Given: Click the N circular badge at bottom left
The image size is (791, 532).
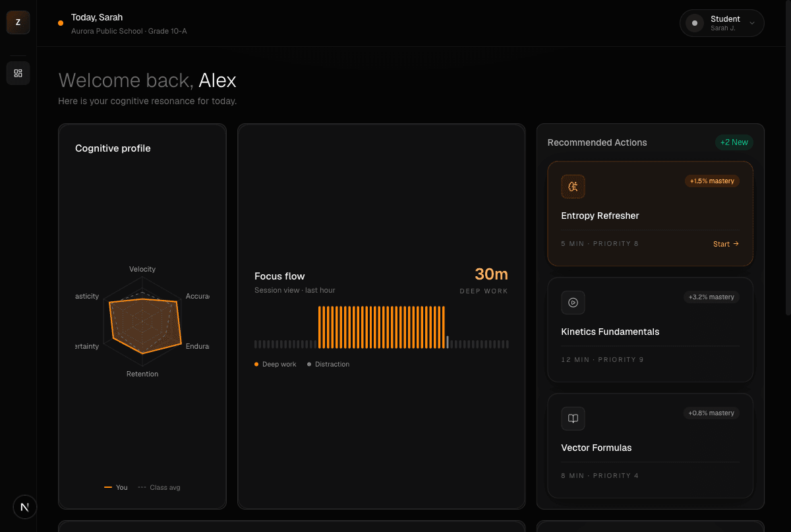Looking at the screenshot, I should click(x=25, y=507).
